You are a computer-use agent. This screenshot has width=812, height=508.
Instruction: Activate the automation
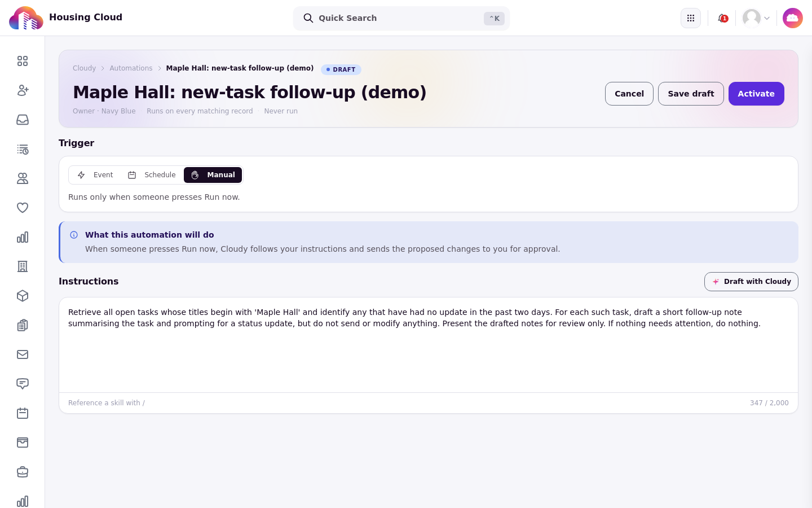[756, 94]
